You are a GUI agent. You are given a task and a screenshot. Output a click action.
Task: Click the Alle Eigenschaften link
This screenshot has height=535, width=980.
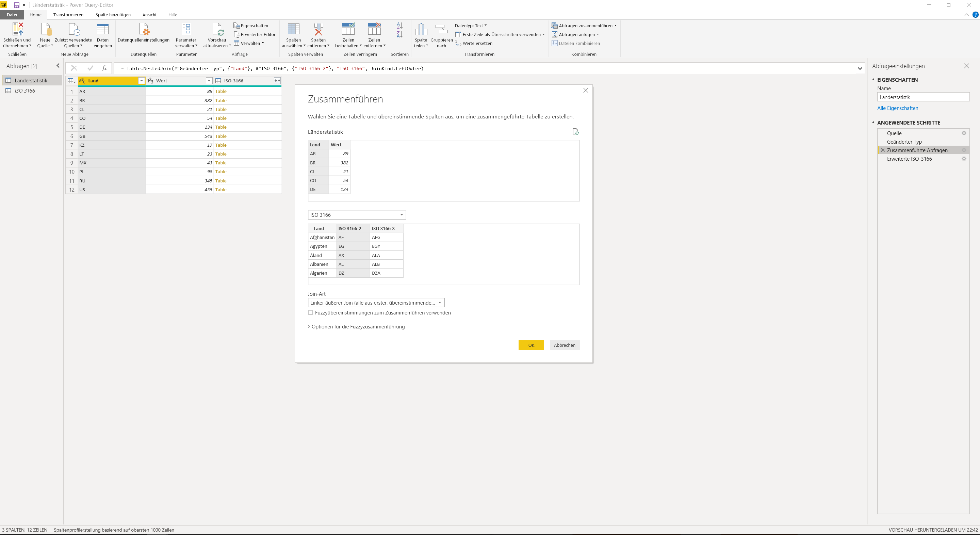pos(897,108)
